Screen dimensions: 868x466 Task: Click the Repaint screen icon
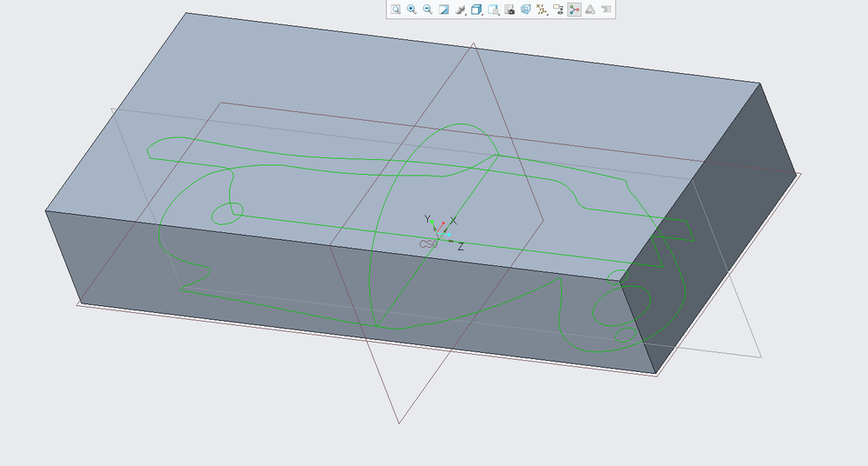click(444, 10)
